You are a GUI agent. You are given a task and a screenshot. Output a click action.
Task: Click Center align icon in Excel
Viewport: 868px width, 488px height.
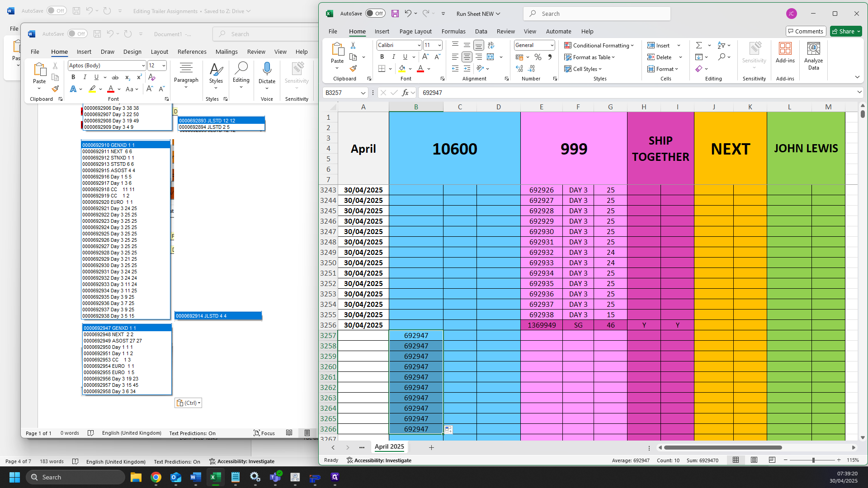point(467,57)
